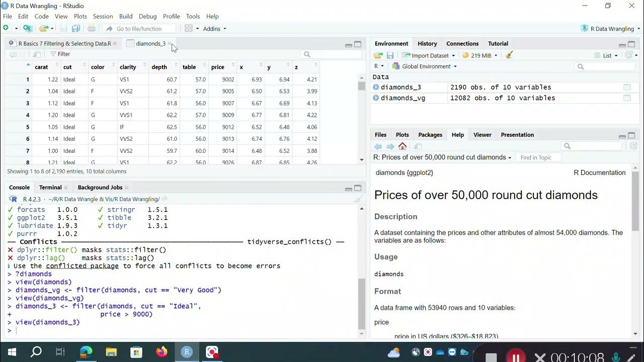This screenshot has width=644, height=362.
Task: Open the Global Environment dropdown
Action: click(425, 66)
